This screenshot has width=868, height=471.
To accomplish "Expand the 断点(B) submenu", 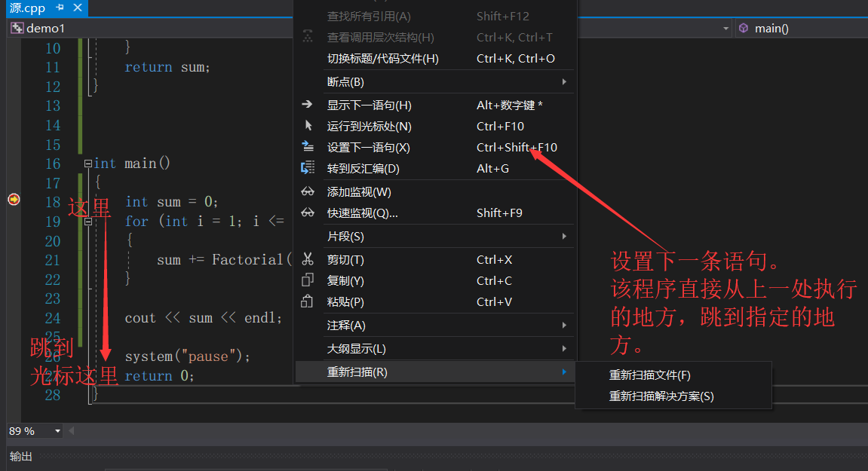I will click(x=564, y=81).
